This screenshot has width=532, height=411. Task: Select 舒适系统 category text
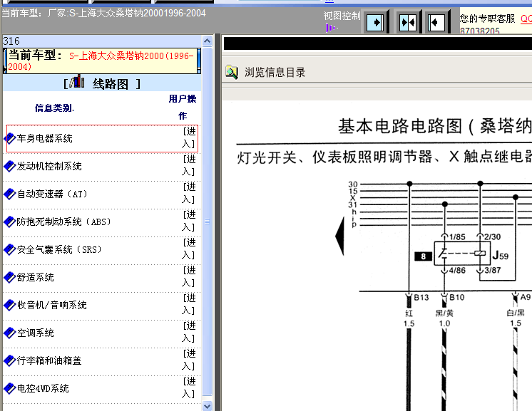pyautogui.click(x=35, y=277)
